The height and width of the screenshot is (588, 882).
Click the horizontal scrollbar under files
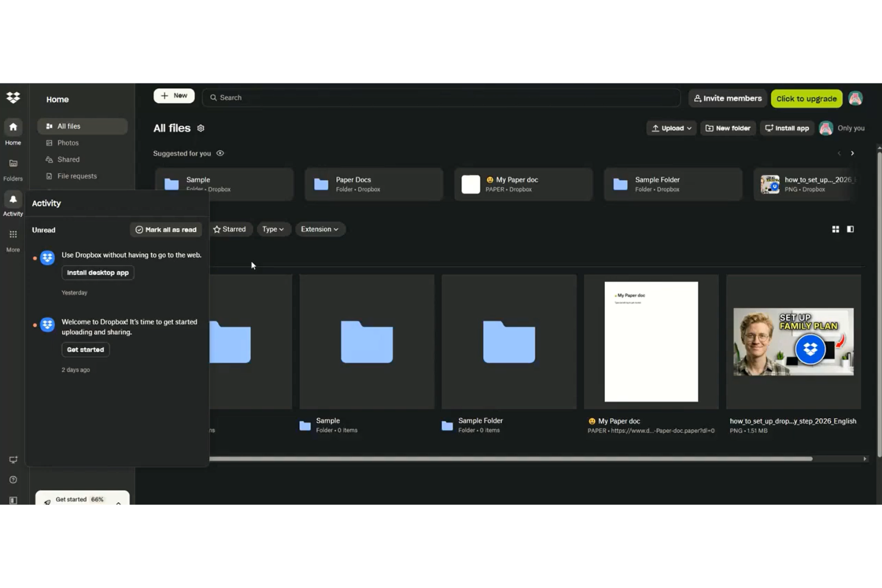[x=511, y=459]
